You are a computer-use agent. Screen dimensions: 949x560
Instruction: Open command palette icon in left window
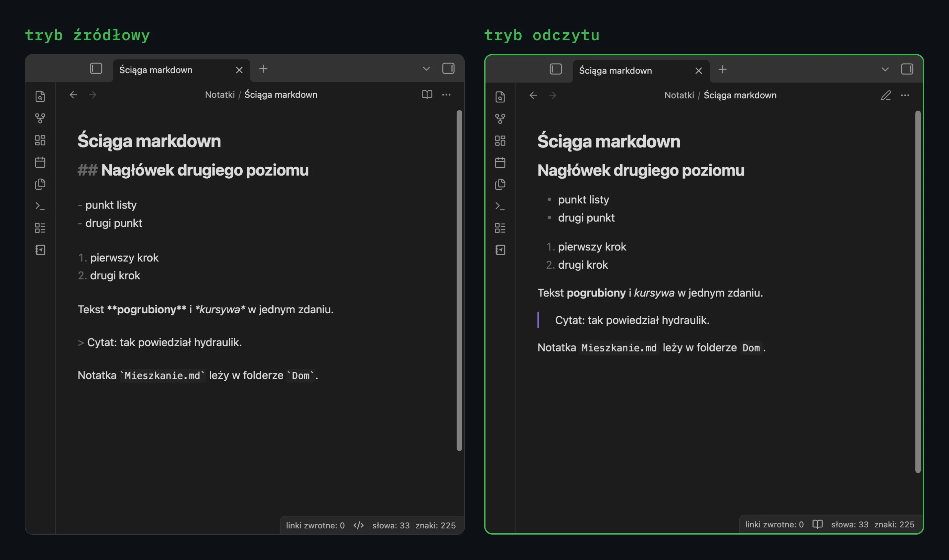(40, 206)
